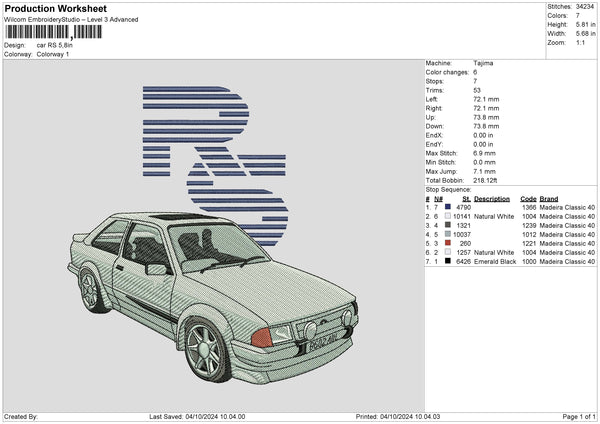Click the 'Code' column header
The height and width of the screenshot is (424, 600).
(528, 199)
